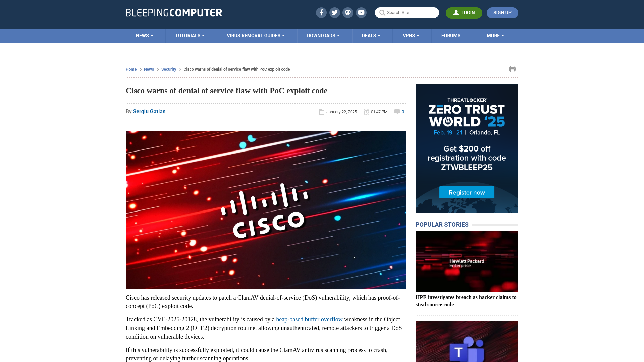This screenshot has width=644, height=362.
Task: Click the search magnifier icon
Action: (x=382, y=12)
